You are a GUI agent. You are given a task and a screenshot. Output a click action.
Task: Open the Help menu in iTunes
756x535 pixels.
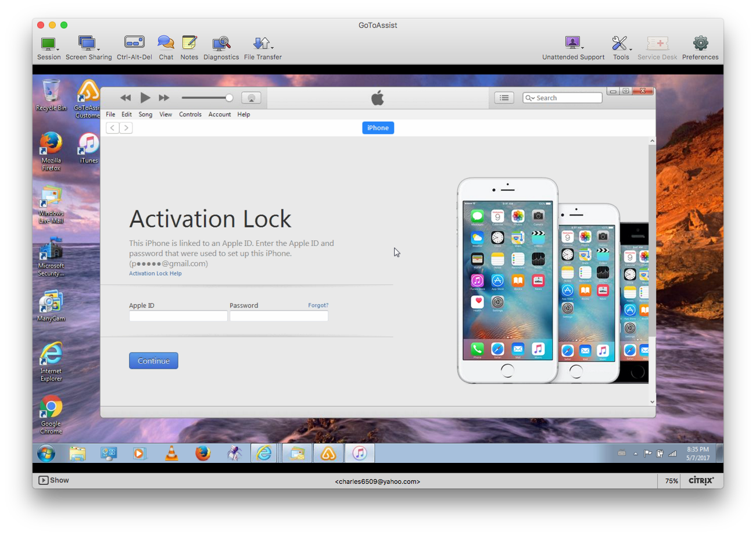[243, 115]
